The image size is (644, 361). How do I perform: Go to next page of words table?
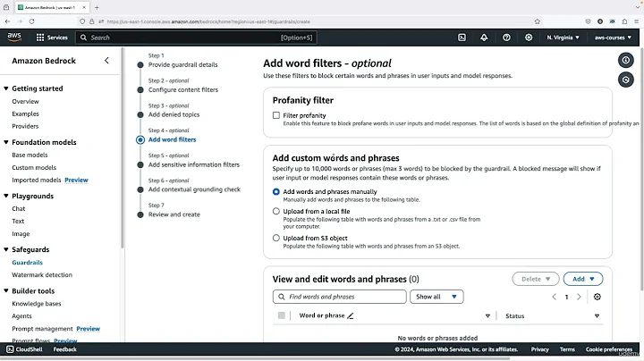579,297
